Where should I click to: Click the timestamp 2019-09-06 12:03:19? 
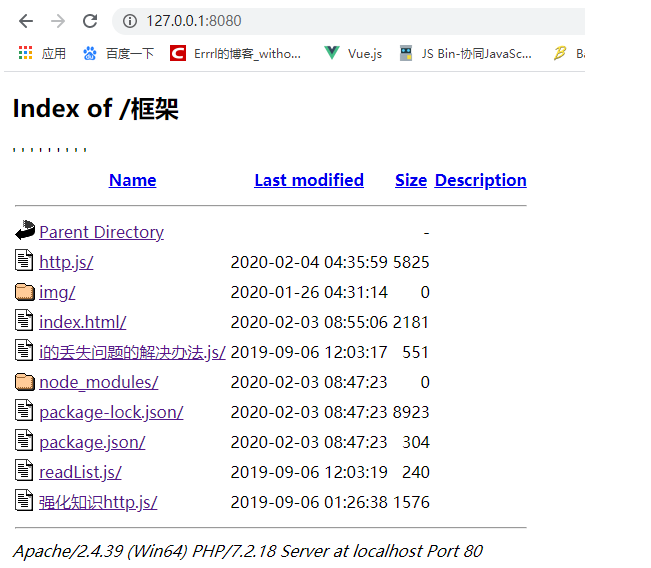coord(309,472)
